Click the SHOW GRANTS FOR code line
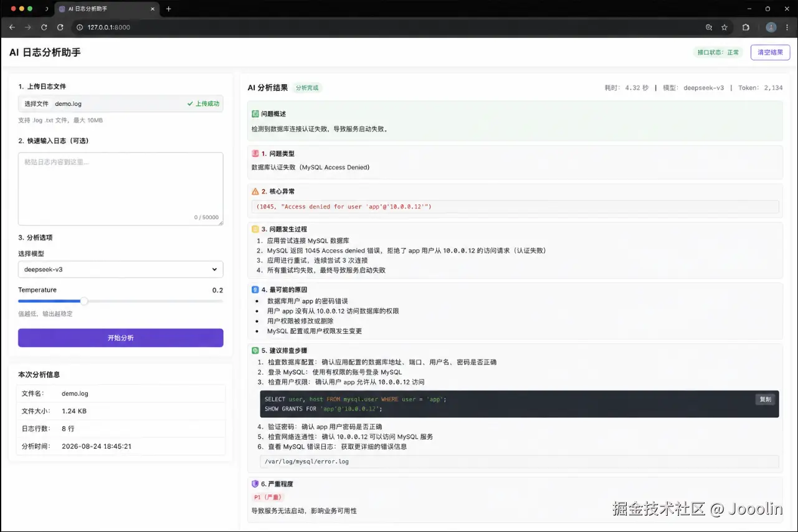Image resolution: width=798 pixels, height=532 pixels. [x=323, y=409]
